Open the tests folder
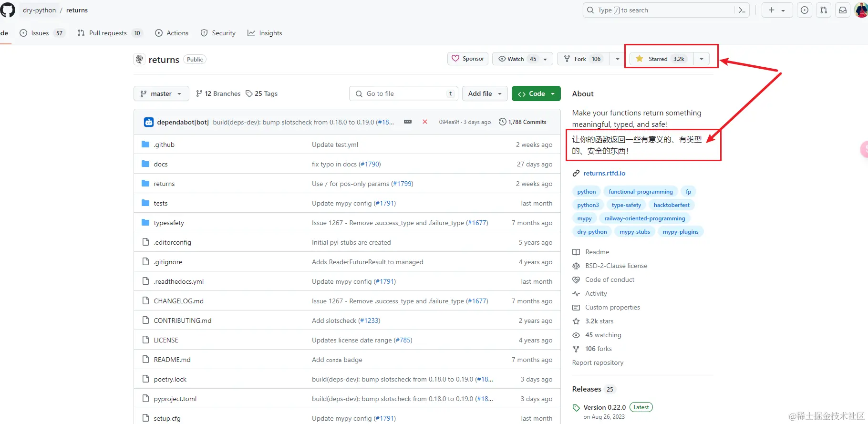868x424 pixels. tap(161, 203)
